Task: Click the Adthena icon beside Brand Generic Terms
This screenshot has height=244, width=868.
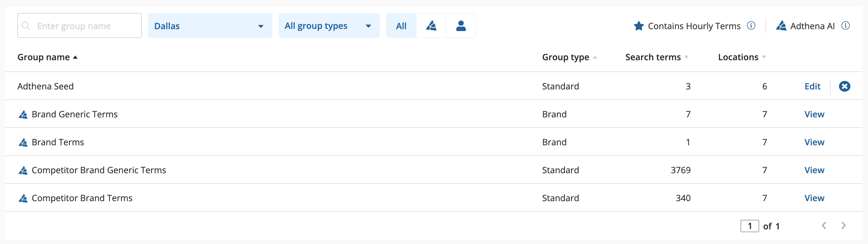Action: click(23, 115)
